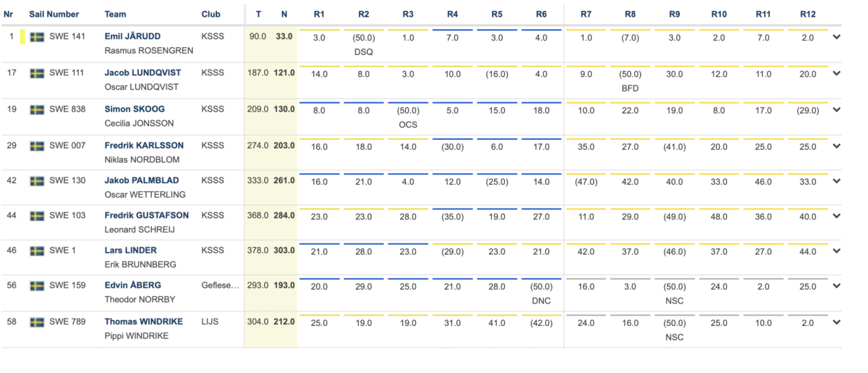This screenshot has width=868, height=373.
Task: Click the flag icon next to SWE 838
Action: 37,110
